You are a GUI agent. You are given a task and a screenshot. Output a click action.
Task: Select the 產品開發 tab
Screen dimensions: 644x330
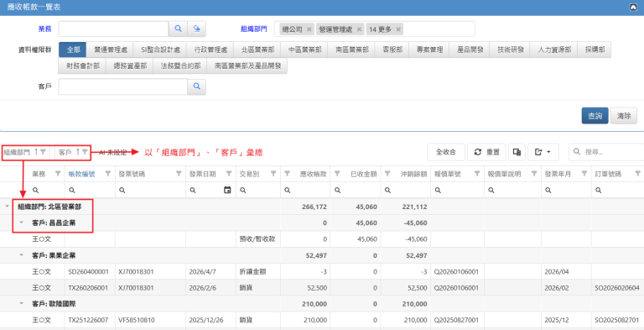click(x=470, y=50)
